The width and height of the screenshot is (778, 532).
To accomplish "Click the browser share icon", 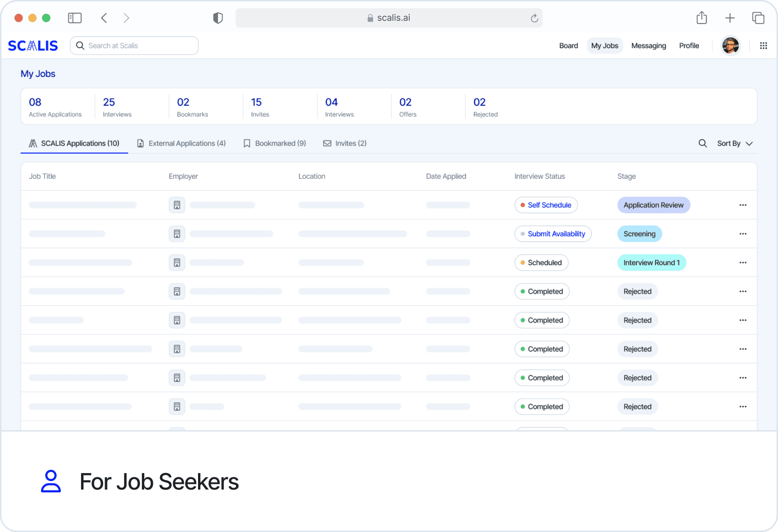I will [x=702, y=18].
